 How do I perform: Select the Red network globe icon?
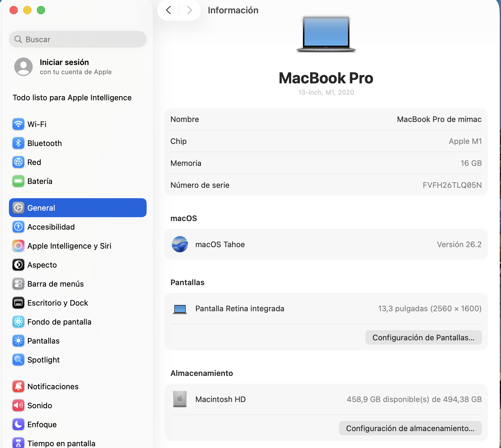click(18, 162)
